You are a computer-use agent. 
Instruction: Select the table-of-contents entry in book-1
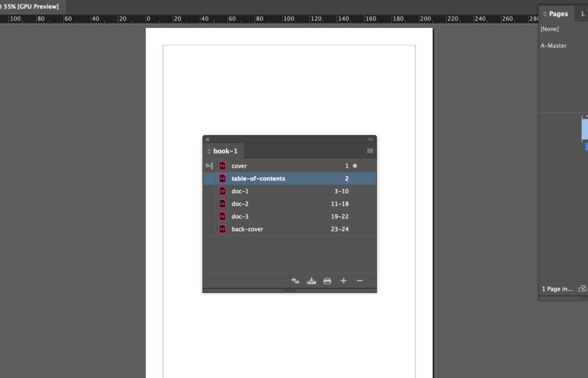click(258, 178)
